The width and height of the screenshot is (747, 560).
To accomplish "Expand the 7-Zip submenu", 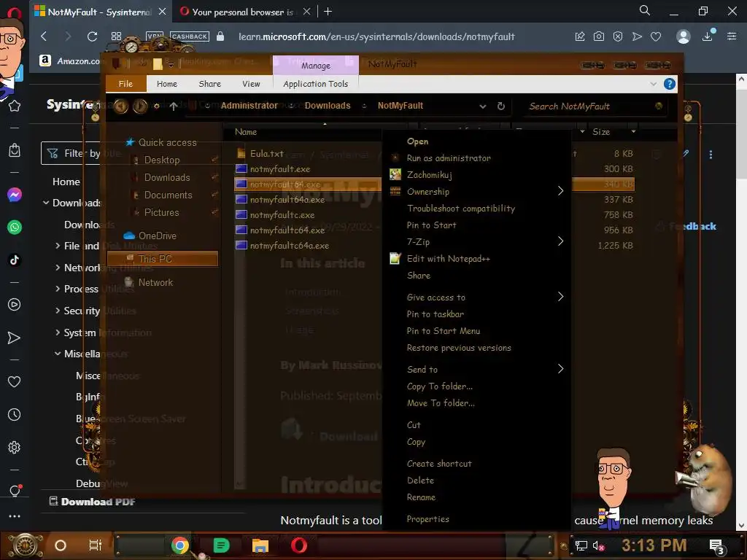I will (560, 241).
